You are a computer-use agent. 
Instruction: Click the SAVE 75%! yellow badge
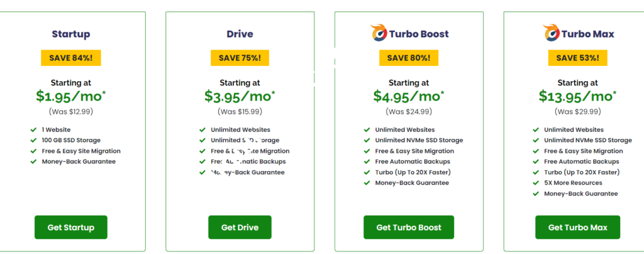click(x=240, y=58)
